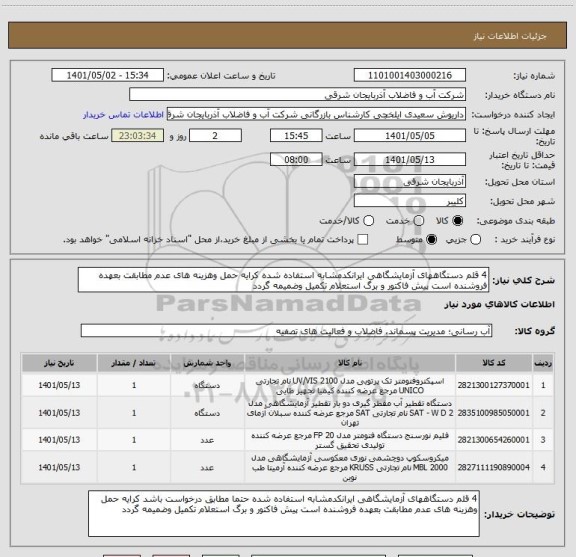Click the تاریخ نیاز column header

tap(59, 363)
